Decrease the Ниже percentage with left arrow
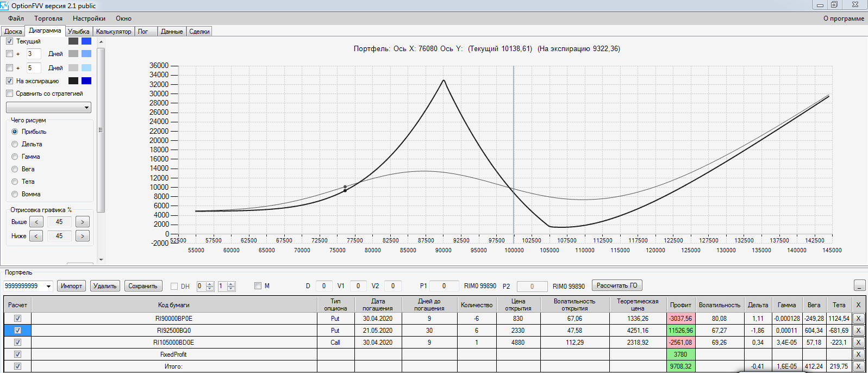 pos(36,236)
